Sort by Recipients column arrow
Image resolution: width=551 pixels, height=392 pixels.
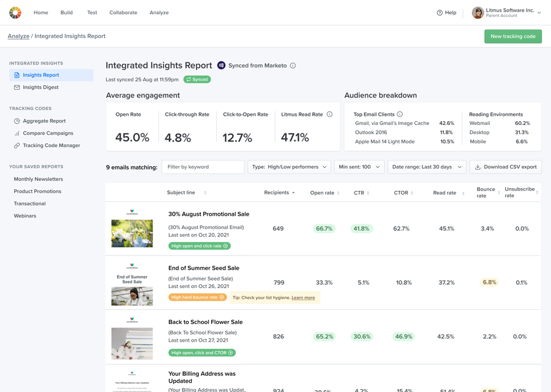(x=293, y=193)
